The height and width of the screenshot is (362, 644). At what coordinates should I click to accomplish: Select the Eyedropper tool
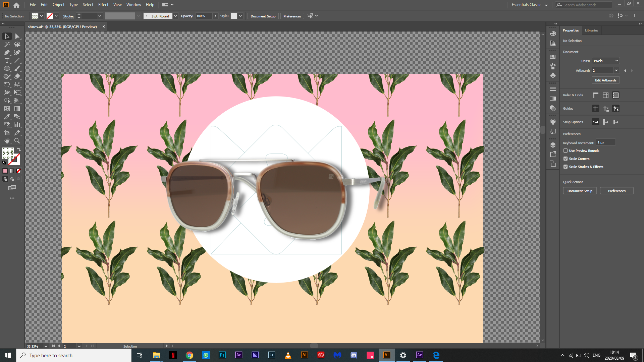(7, 117)
